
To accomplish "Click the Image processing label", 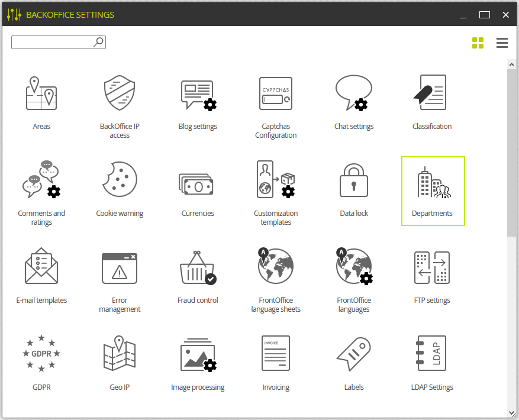I will click(x=198, y=387).
